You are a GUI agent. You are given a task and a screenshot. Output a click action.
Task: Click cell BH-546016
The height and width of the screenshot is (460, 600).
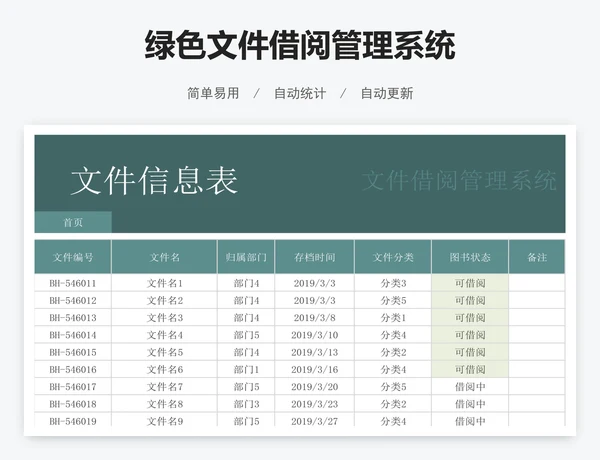[73, 369]
